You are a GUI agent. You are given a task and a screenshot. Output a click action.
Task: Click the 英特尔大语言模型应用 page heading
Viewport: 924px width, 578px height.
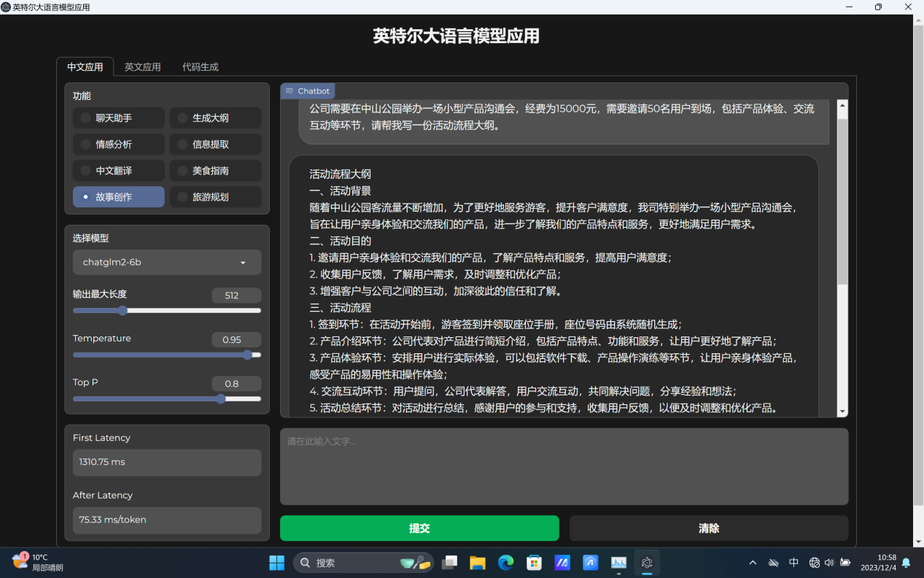coord(457,36)
